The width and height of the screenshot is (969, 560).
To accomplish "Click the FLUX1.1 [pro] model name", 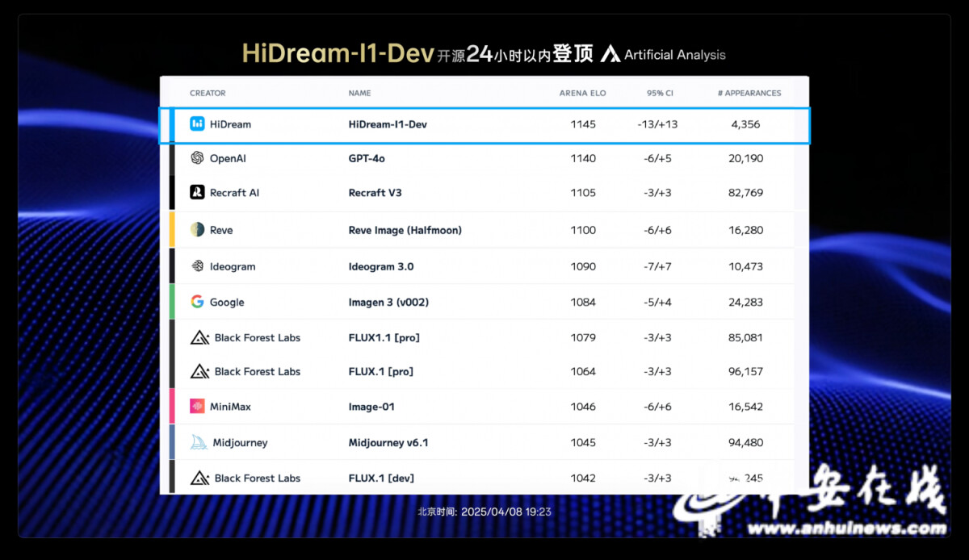I will tap(384, 337).
